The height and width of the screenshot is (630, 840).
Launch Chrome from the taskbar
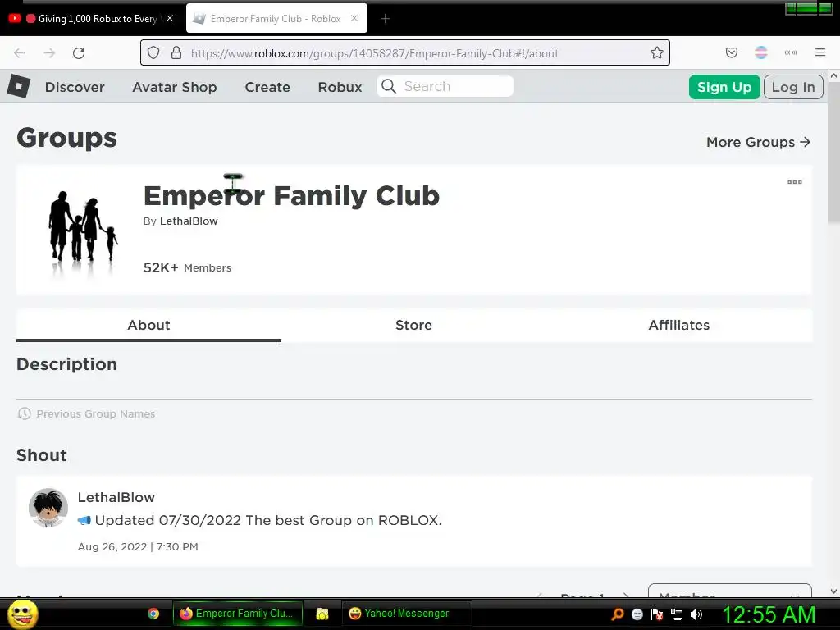click(x=153, y=614)
